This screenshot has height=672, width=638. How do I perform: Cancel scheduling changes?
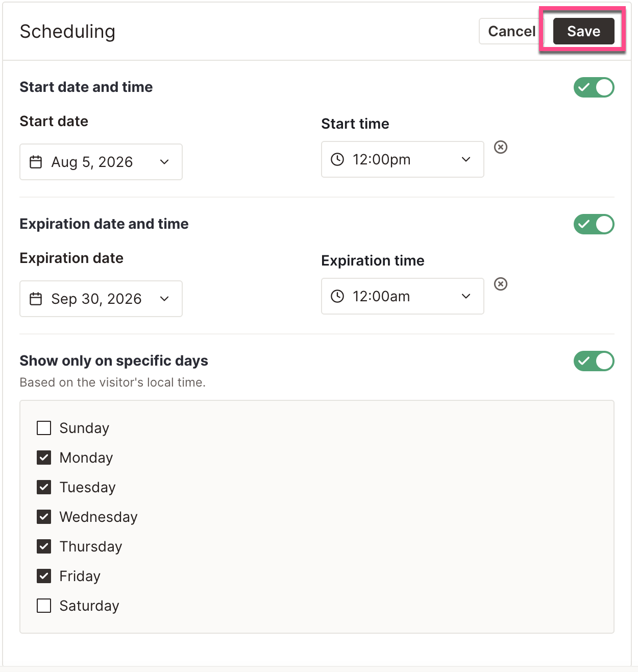point(512,31)
